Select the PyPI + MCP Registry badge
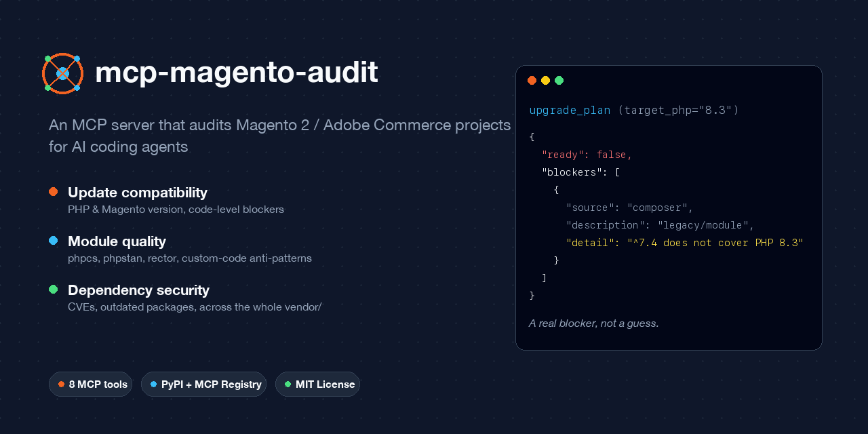The width and height of the screenshot is (868, 434). point(204,384)
